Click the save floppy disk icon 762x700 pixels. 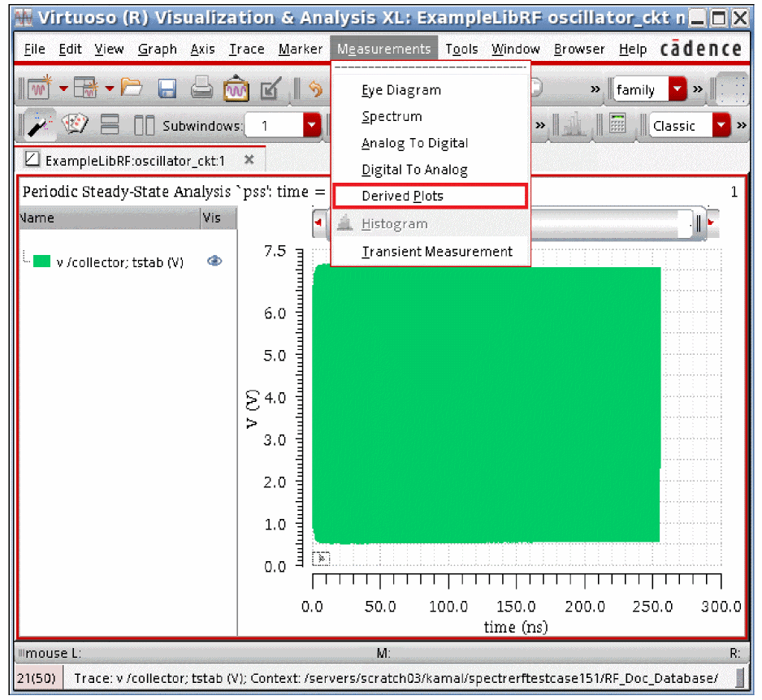(167, 89)
